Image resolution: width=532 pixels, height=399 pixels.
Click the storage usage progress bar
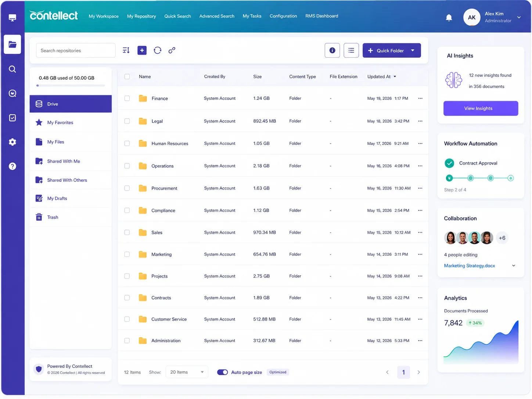coord(71,86)
